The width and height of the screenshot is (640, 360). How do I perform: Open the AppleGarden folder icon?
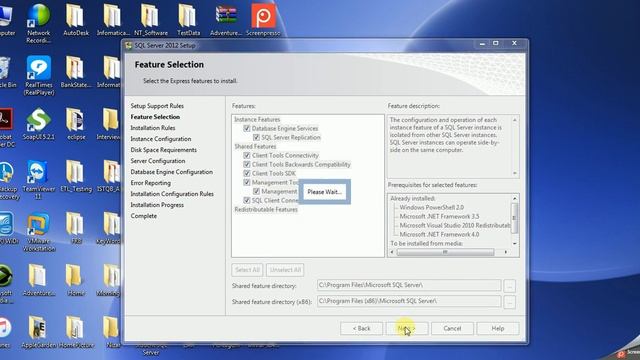point(38,332)
